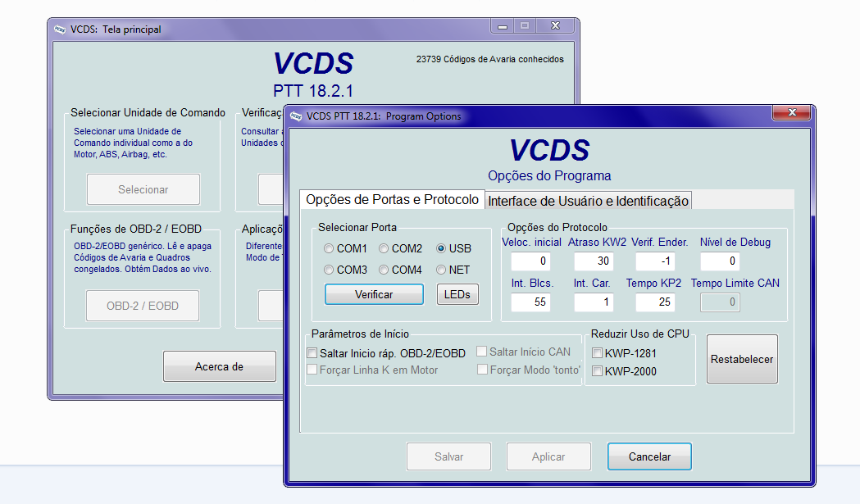Select the USB port radio button
Viewport: 860px width, 504px height.
(441, 248)
